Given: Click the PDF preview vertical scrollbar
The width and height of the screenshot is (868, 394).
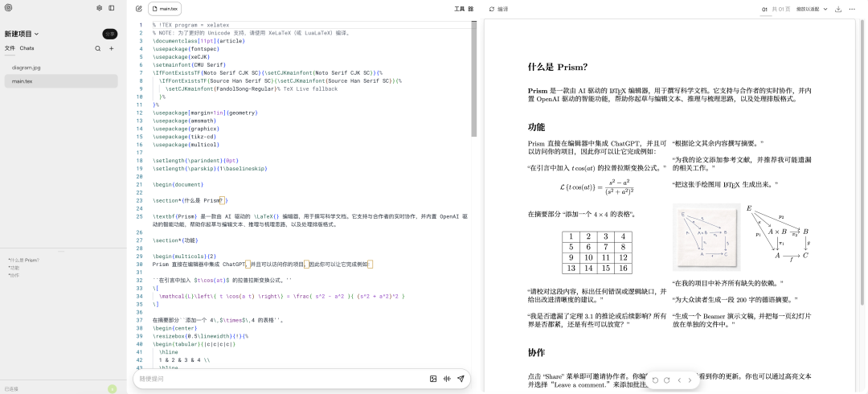Looking at the screenshot, I should [x=862, y=163].
